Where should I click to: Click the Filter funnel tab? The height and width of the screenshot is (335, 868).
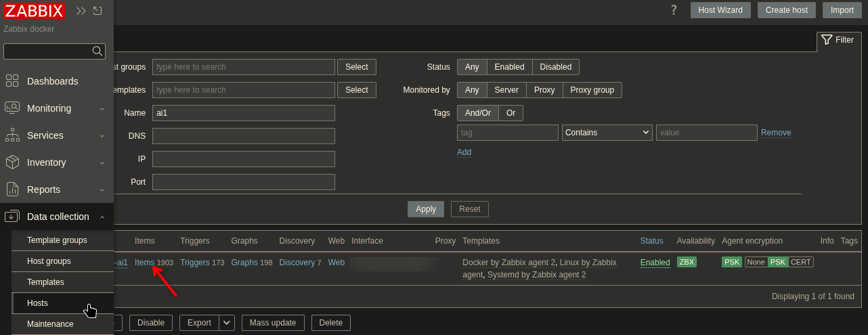tap(838, 40)
